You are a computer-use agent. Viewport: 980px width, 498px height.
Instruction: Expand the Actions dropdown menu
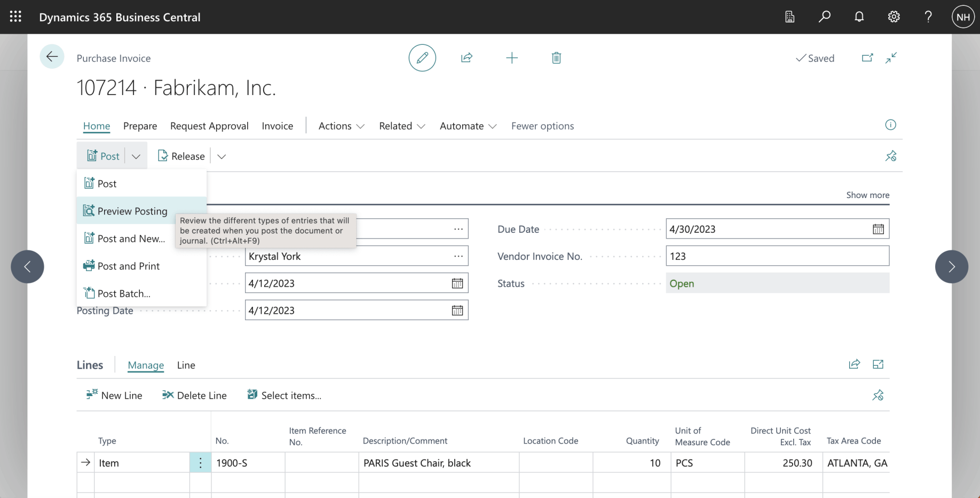341,126
